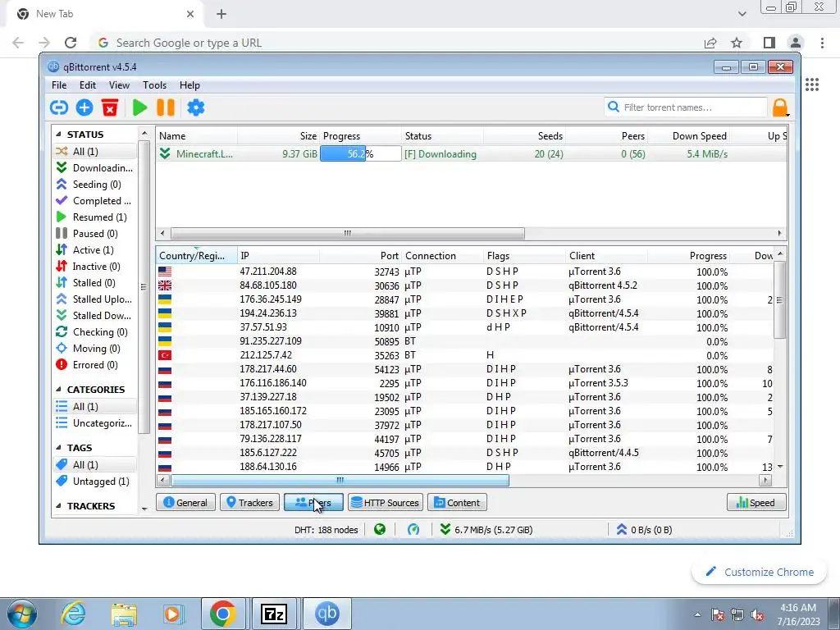
Task: Select Completed status filter
Action: (94, 201)
